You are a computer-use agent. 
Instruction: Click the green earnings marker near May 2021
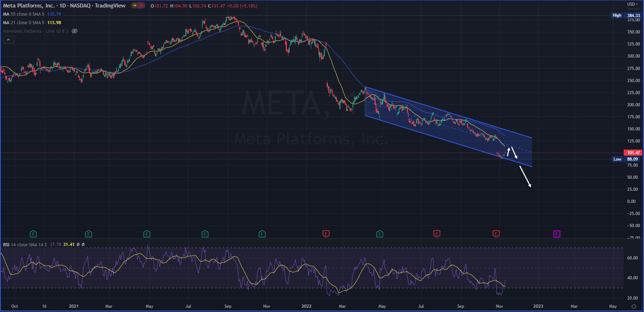[147, 234]
